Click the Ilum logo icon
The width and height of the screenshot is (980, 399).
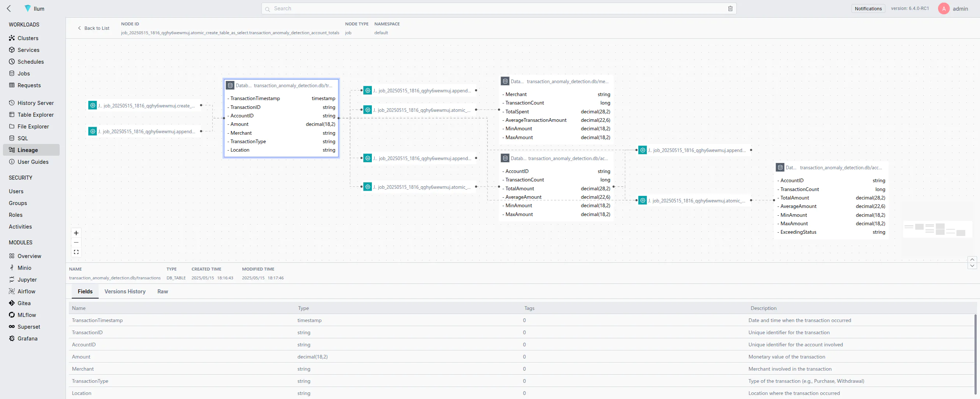(27, 8)
